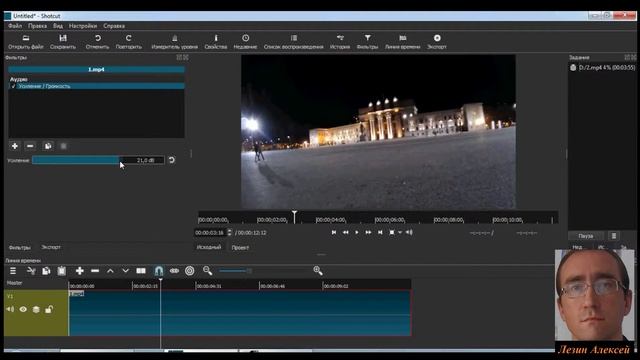The height and width of the screenshot is (360, 640).
Task: Ripple delete clip with timeline minus
Action: 95,271
